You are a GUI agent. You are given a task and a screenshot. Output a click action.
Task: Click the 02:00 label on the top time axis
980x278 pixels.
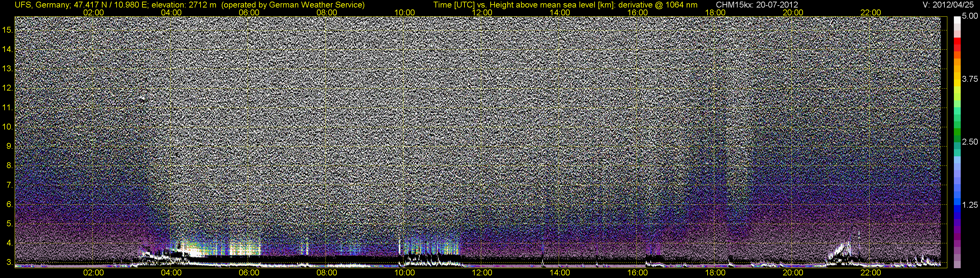tap(93, 12)
